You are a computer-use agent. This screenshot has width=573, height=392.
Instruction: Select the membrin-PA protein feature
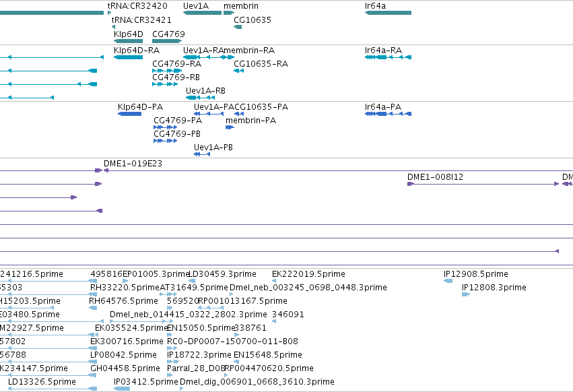point(230,127)
